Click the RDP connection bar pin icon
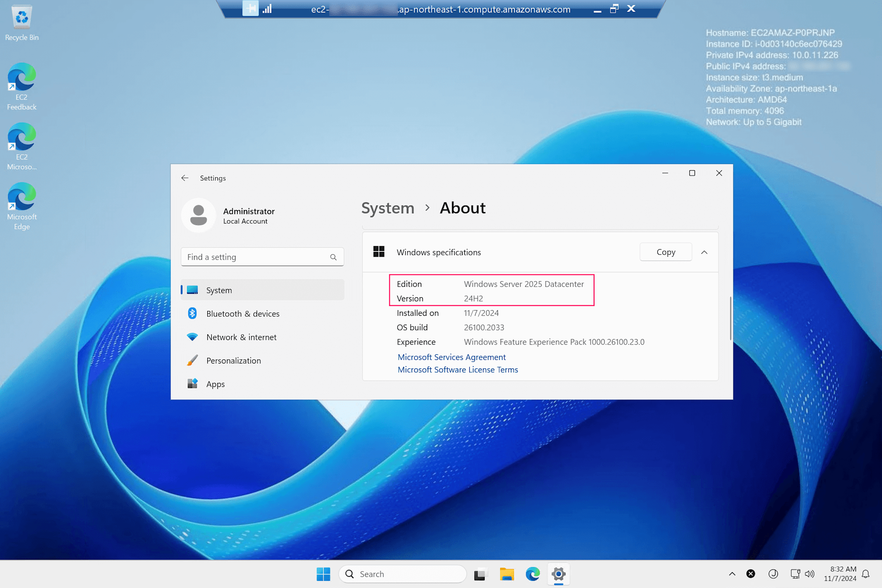This screenshot has height=588, width=882. (250, 8)
